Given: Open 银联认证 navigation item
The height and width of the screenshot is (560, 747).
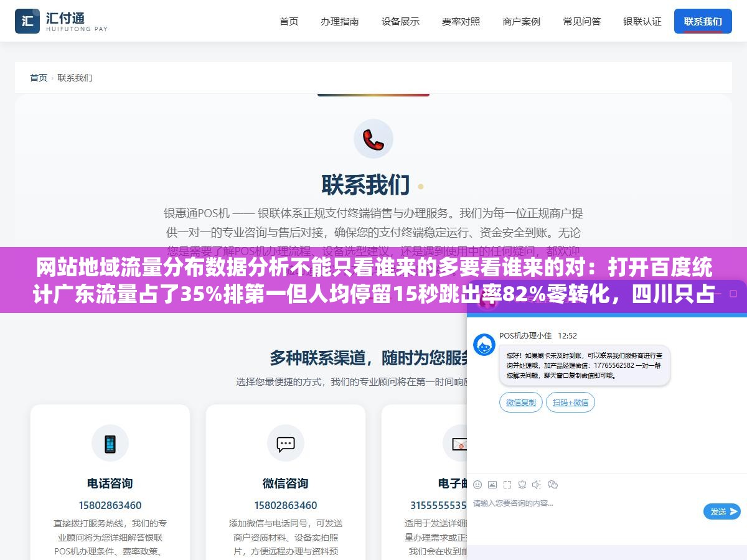Looking at the screenshot, I should pos(642,21).
